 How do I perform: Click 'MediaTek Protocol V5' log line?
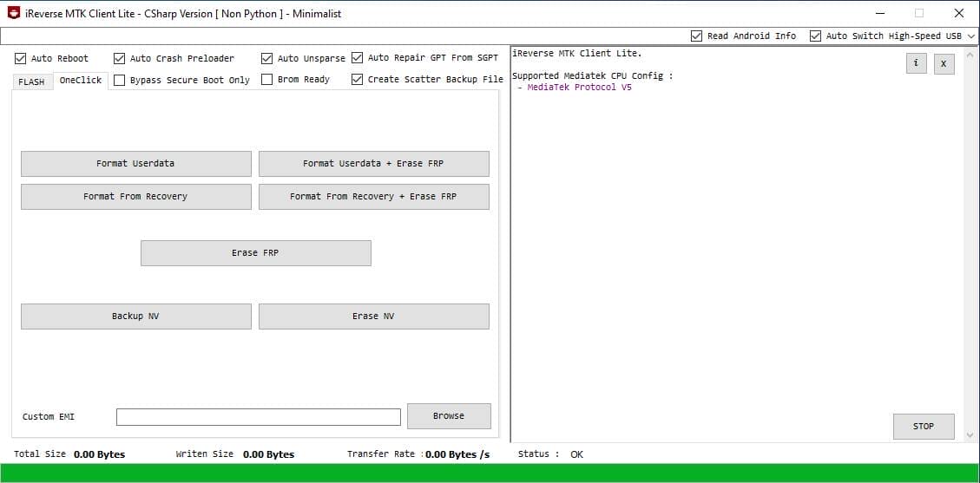(x=579, y=88)
